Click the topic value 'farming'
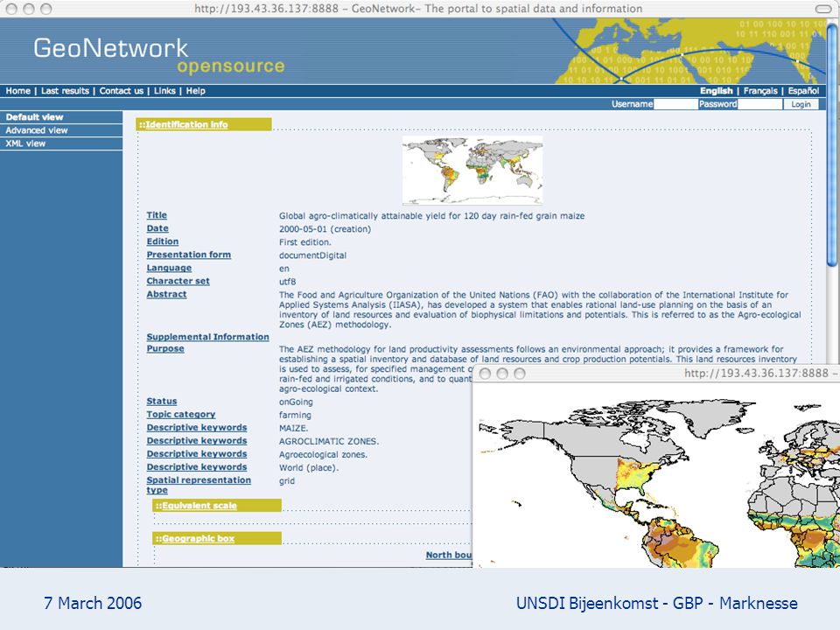 point(295,415)
